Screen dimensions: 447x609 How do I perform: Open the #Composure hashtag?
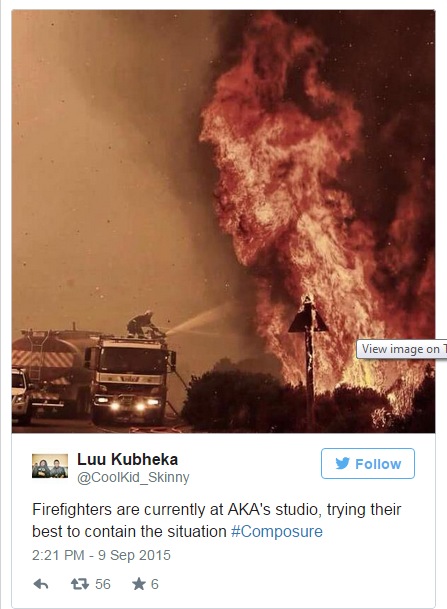pos(277,531)
